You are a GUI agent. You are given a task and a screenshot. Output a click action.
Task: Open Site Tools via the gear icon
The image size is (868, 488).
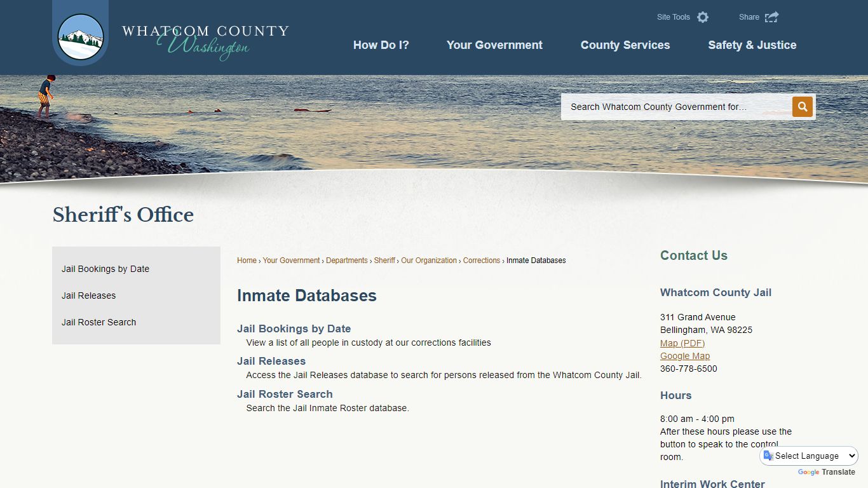702,17
